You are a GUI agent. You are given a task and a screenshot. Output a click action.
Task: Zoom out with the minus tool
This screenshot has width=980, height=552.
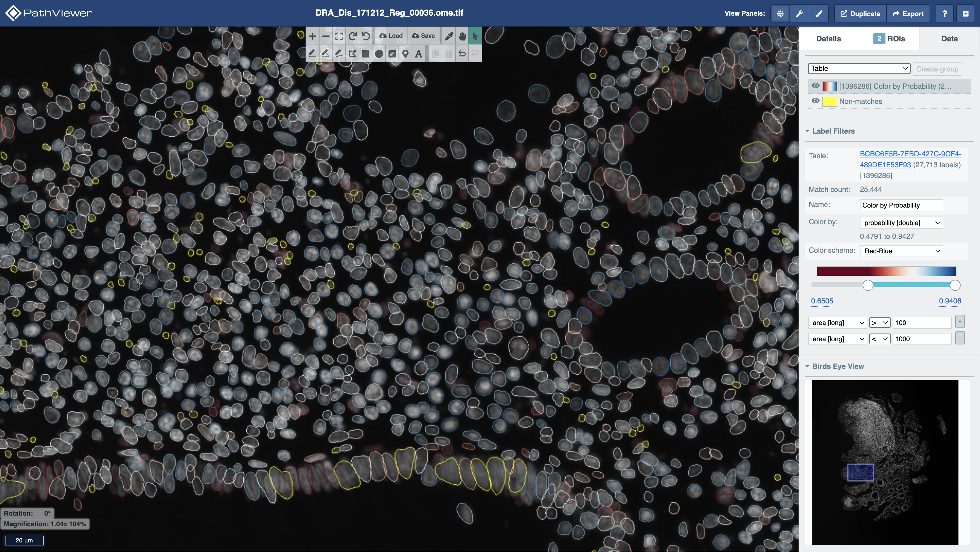tap(326, 36)
